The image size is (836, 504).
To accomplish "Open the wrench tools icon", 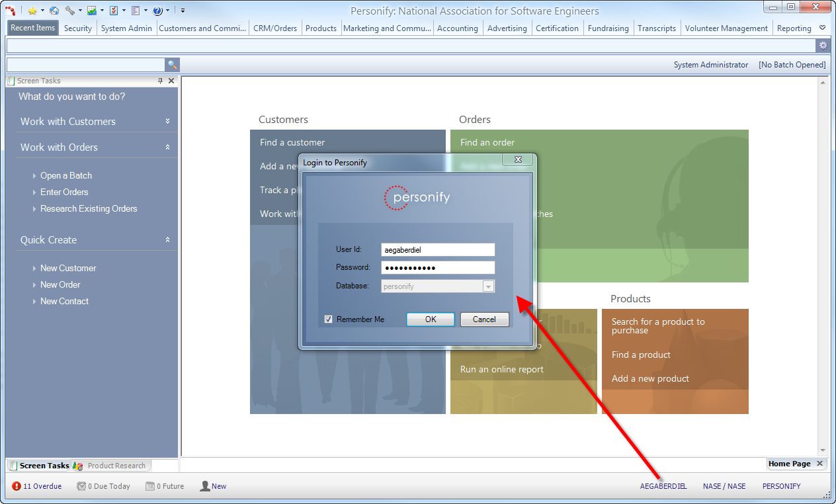I will (70, 11).
